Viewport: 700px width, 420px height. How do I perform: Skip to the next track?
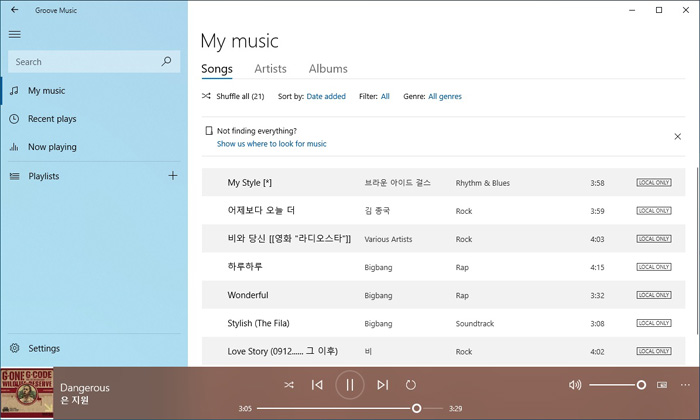tap(382, 385)
